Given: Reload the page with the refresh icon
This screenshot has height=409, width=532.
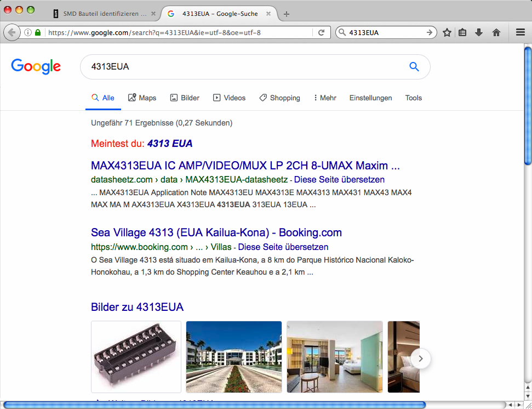Looking at the screenshot, I should click(321, 32).
